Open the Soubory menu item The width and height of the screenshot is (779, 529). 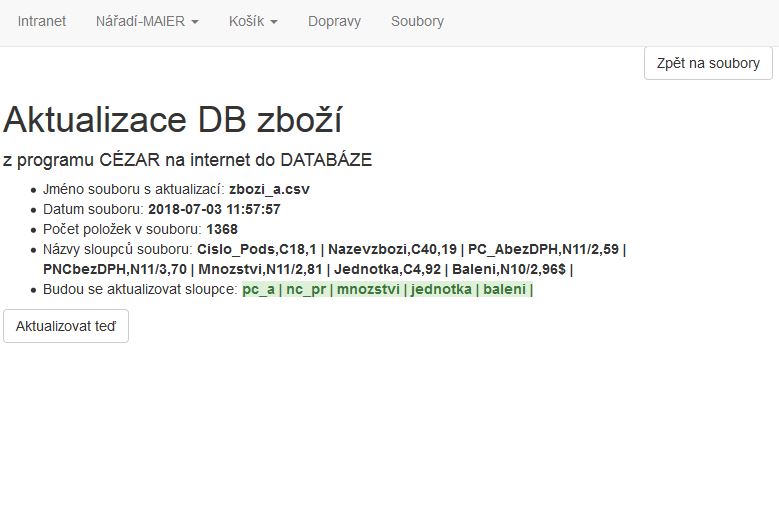point(417,21)
